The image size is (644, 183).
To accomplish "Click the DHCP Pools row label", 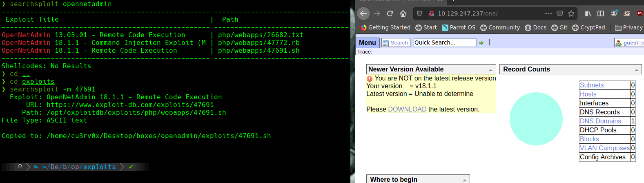I will 598,130.
